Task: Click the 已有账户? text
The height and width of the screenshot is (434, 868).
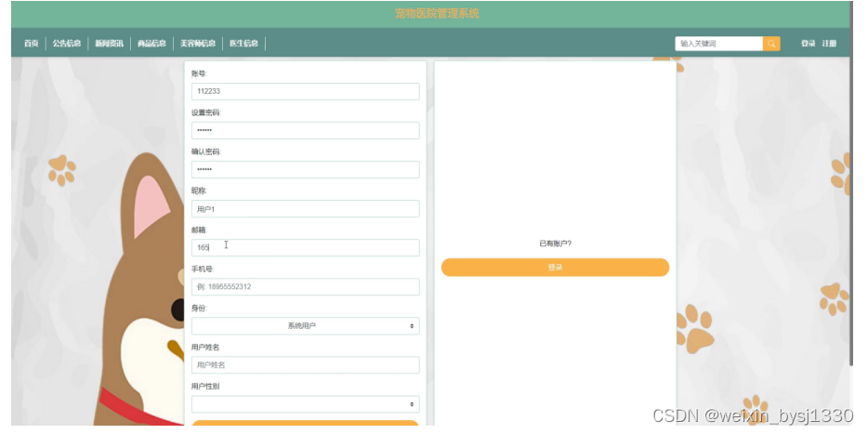Action: 555,243
